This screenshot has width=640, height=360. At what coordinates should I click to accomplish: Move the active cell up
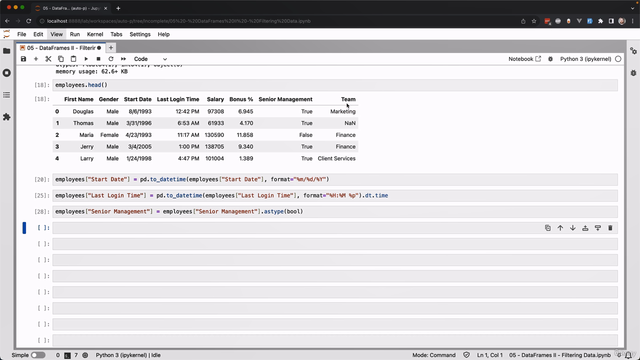coord(560,228)
